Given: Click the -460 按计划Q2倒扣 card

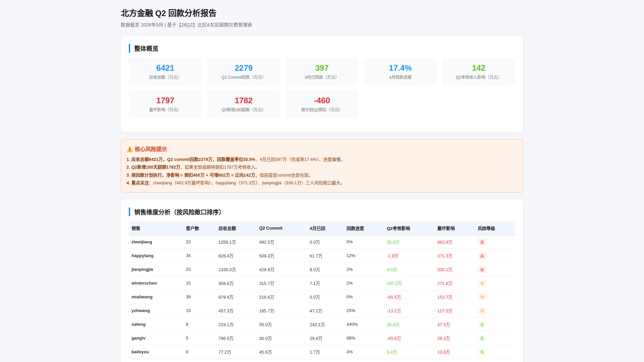Looking at the screenshot, I should pyautogui.click(x=322, y=104).
